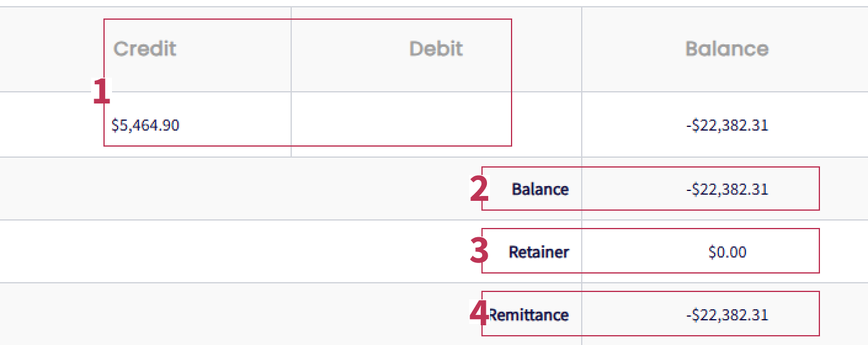Viewport: 868px width, 345px height.
Task: Click the Retainer label
Action: pos(539,252)
